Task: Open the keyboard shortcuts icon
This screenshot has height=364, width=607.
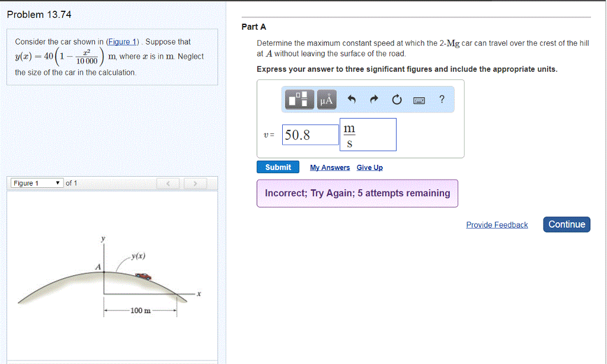Action: (x=419, y=100)
